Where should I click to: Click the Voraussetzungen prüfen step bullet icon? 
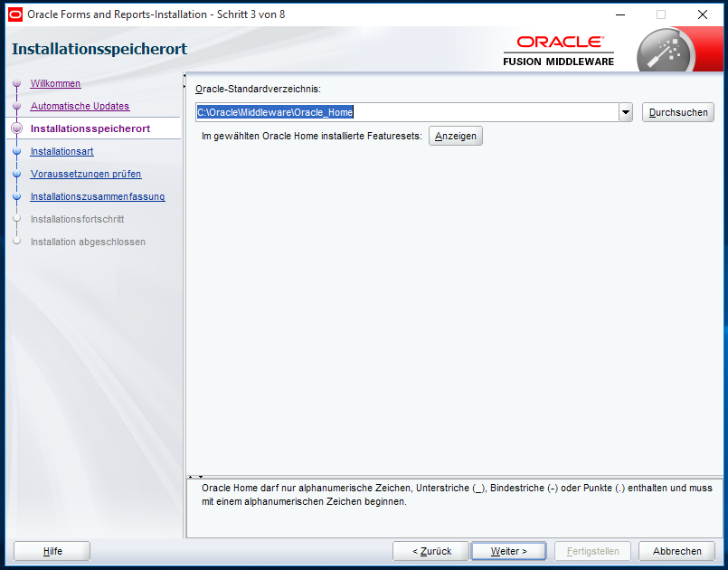coord(16,174)
